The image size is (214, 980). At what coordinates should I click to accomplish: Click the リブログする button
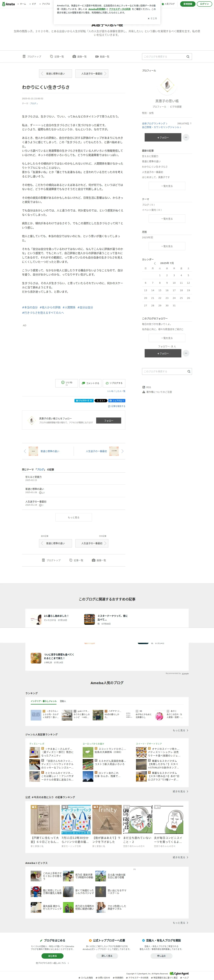(x=114, y=383)
